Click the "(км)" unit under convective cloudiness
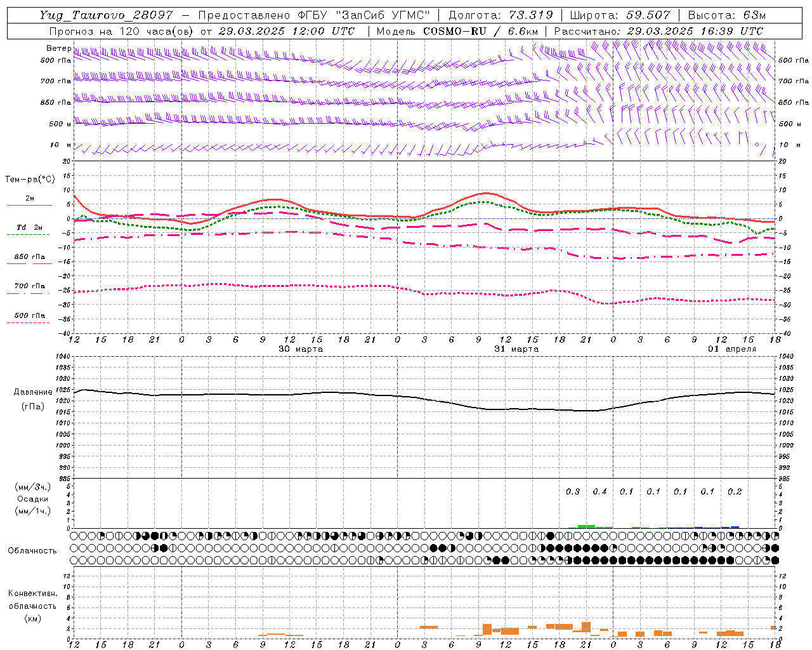This screenshot has height=650, width=812. point(33,618)
